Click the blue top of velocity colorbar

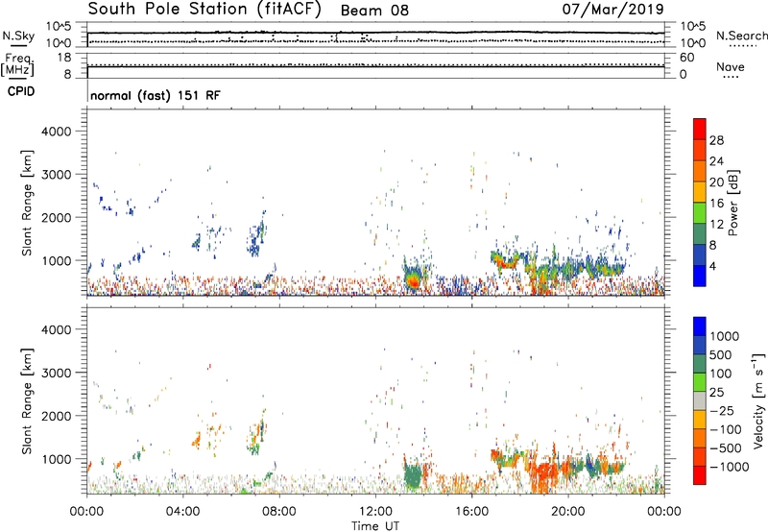700,326
